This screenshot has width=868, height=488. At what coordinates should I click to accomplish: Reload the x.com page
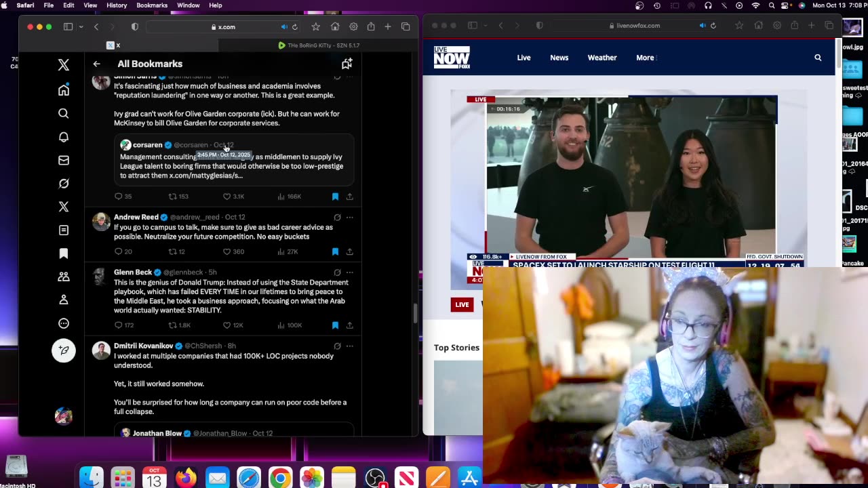coord(294,27)
